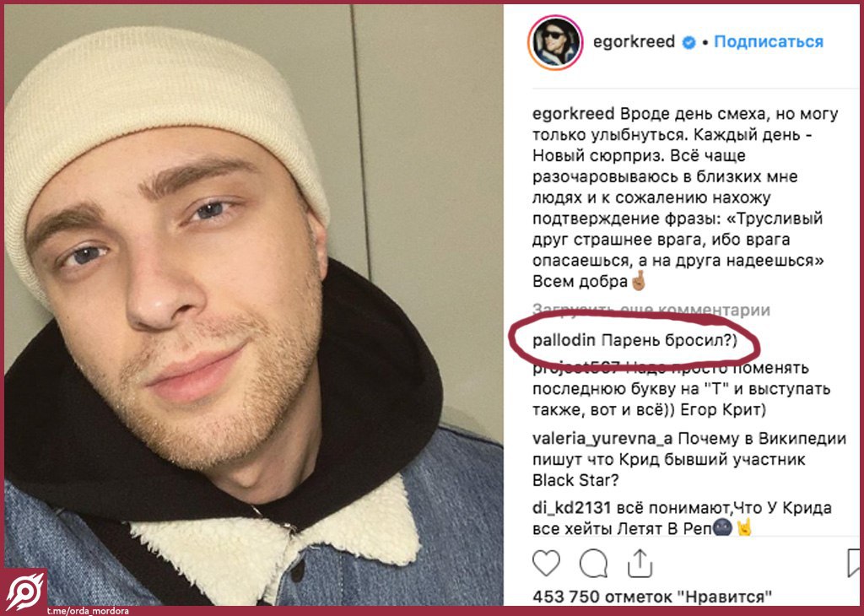The height and width of the screenshot is (616, 864).
Task: Click the crossed fingers emoji in the caption
Action: [639, 280]
